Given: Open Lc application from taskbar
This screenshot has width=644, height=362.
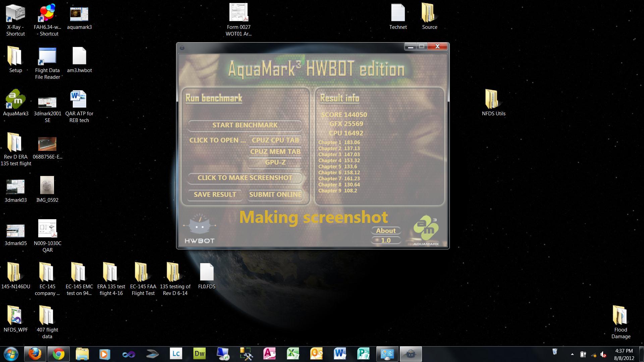Looking at the screenshot, I should pos(176,354).
